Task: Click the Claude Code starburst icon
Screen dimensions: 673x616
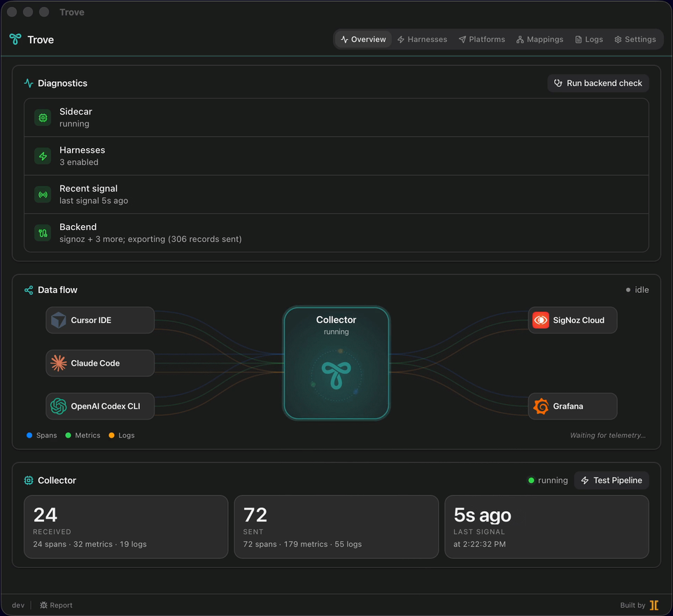Action: click(58, 363)
